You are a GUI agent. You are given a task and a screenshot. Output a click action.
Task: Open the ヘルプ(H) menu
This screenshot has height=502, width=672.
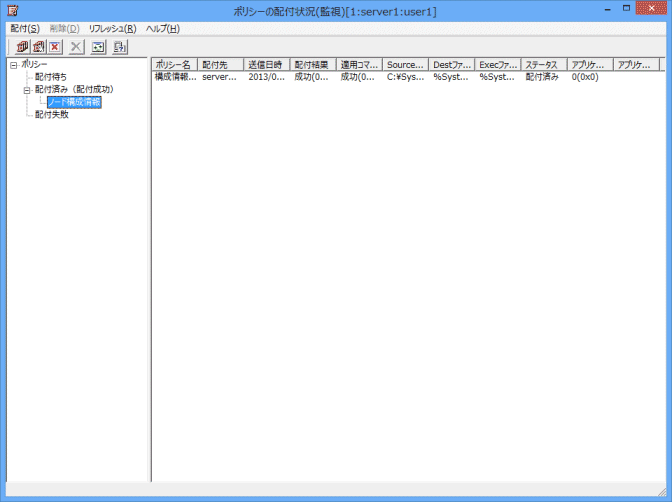[x=162, y=28]
